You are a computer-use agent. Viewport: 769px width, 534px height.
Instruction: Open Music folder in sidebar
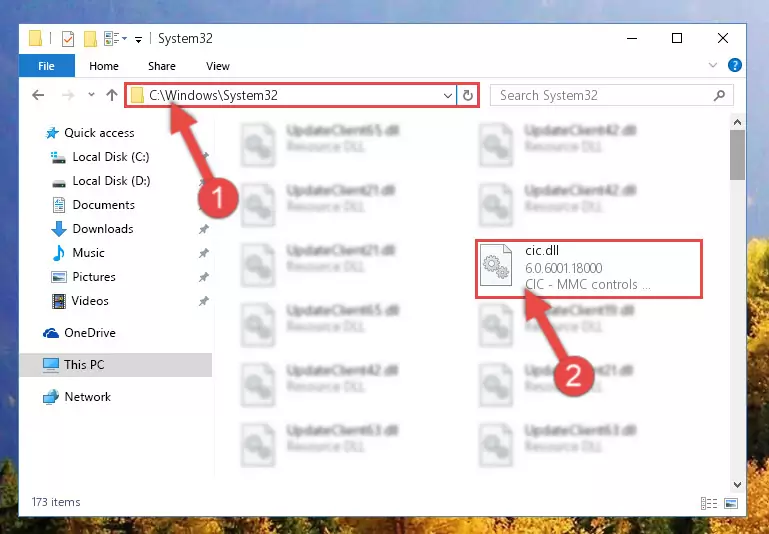88,253
